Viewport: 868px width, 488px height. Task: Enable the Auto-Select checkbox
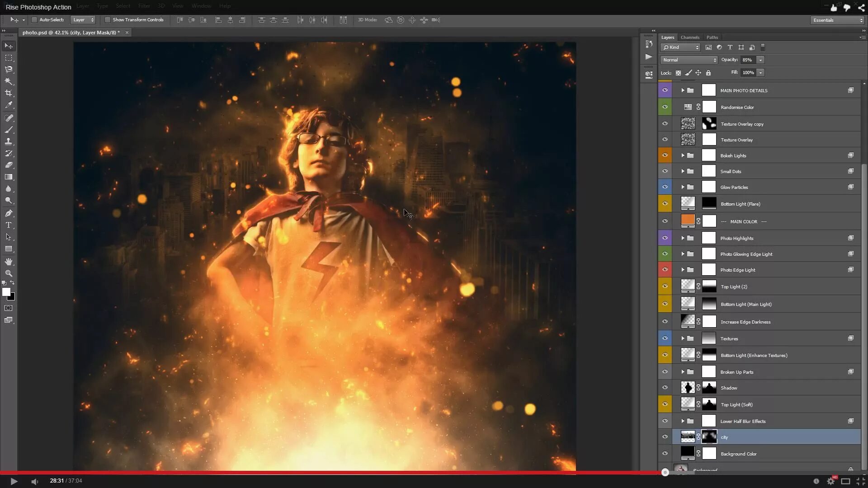(34, 20)
